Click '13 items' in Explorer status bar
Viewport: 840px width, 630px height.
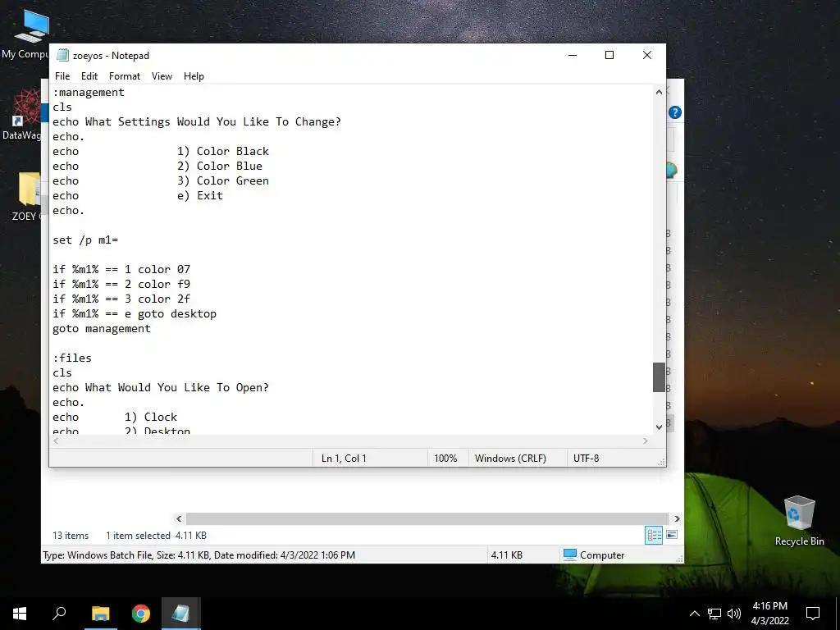click(71, 535)
